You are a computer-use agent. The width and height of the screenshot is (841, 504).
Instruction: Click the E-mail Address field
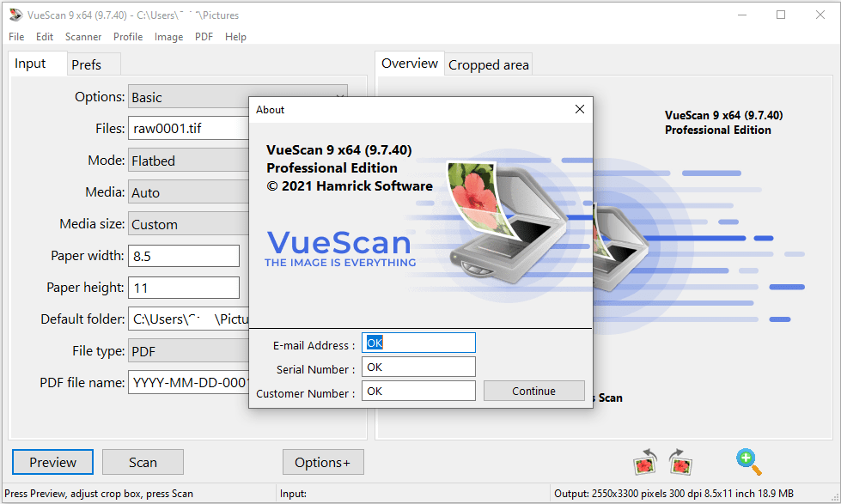click(x=418, y=343)
